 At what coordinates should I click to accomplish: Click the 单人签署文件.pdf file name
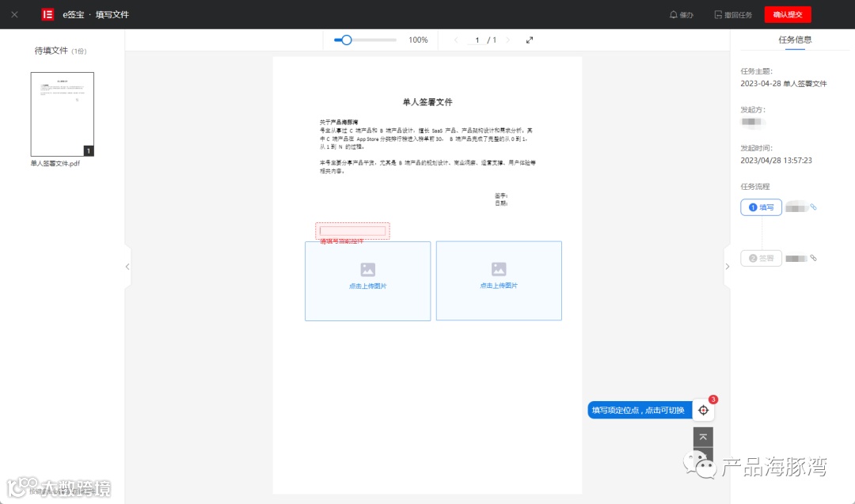[x=55, y=164]
